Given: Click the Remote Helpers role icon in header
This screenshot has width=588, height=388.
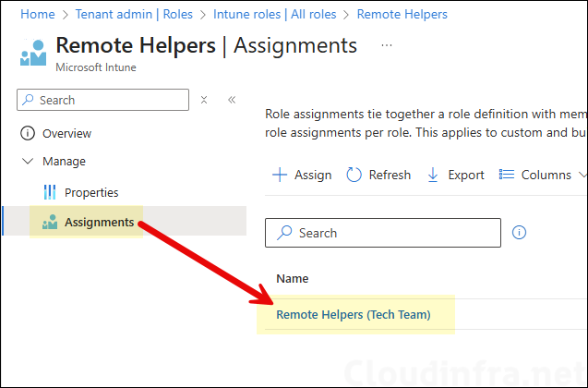Looking at the screenshot, I should click(x=33, y=53).
